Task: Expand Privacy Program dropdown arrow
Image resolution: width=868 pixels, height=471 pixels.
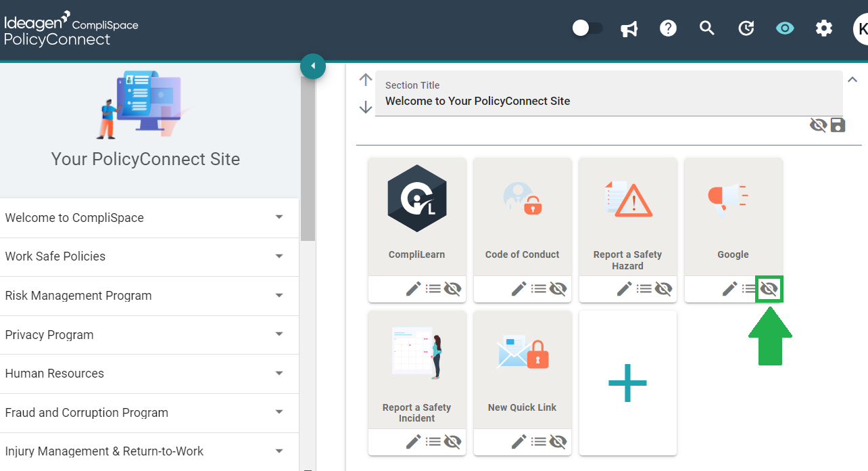Action: point(279,334)
